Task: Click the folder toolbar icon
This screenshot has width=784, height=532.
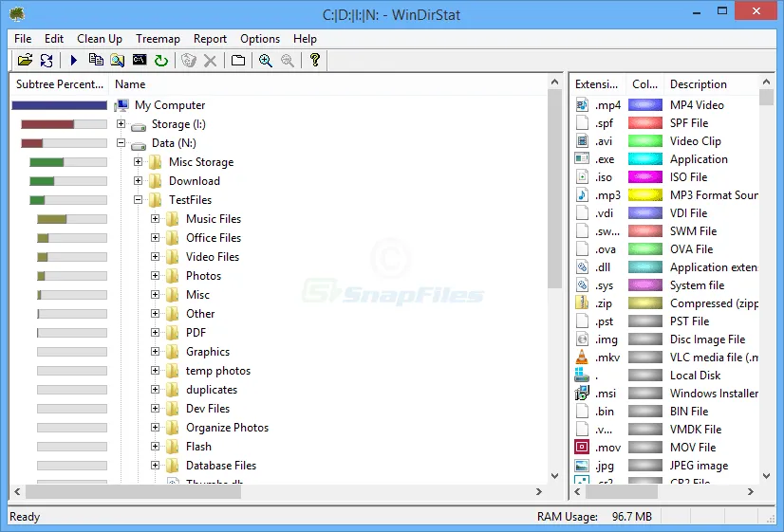Action: (x=238, y=61)
